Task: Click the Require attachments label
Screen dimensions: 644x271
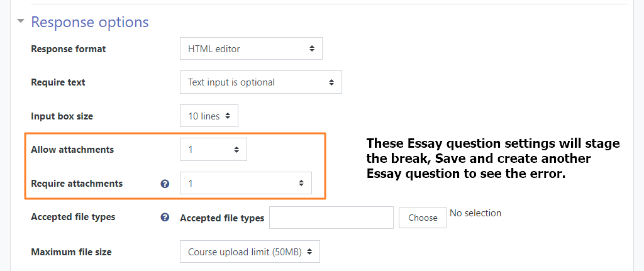Action: [x=77, y=183]
